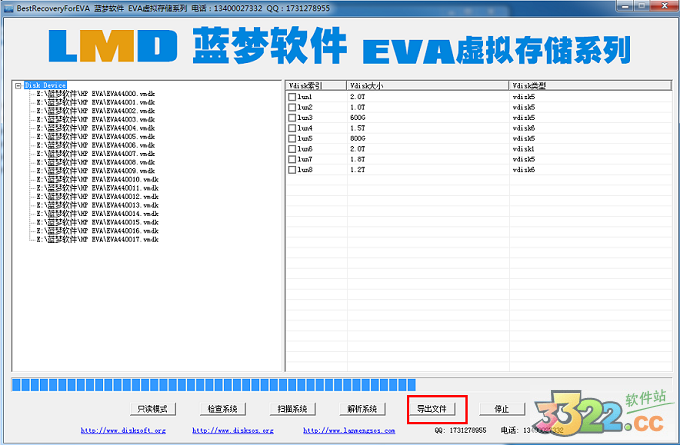Select EVA44005.vmdk in the tree
Viewport: 680px width, 445px height.
point(96,137)
